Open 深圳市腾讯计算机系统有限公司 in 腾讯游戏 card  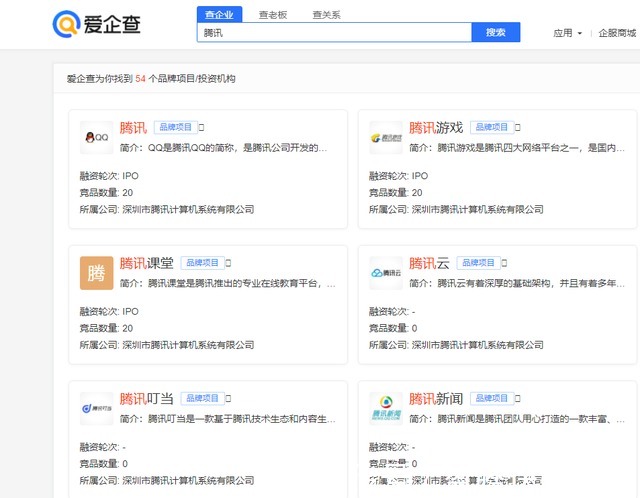[478, 209]
